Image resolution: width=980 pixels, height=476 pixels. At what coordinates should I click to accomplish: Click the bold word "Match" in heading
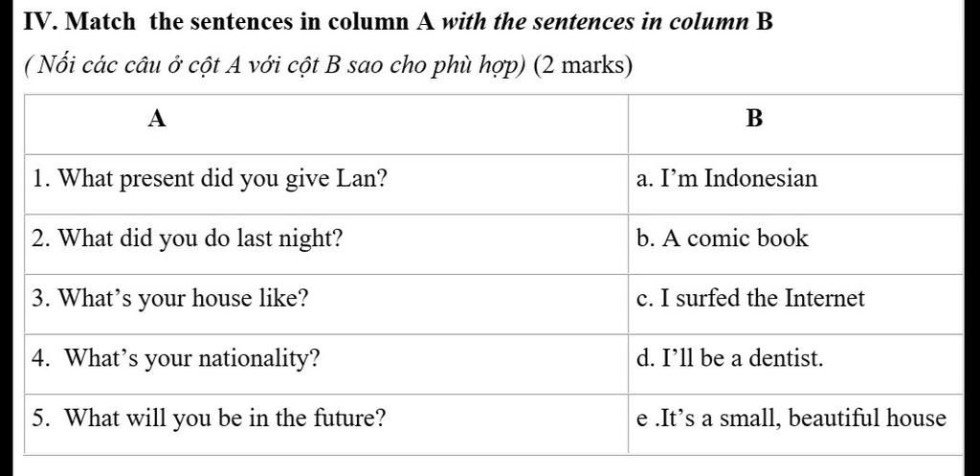pos(103,21)
